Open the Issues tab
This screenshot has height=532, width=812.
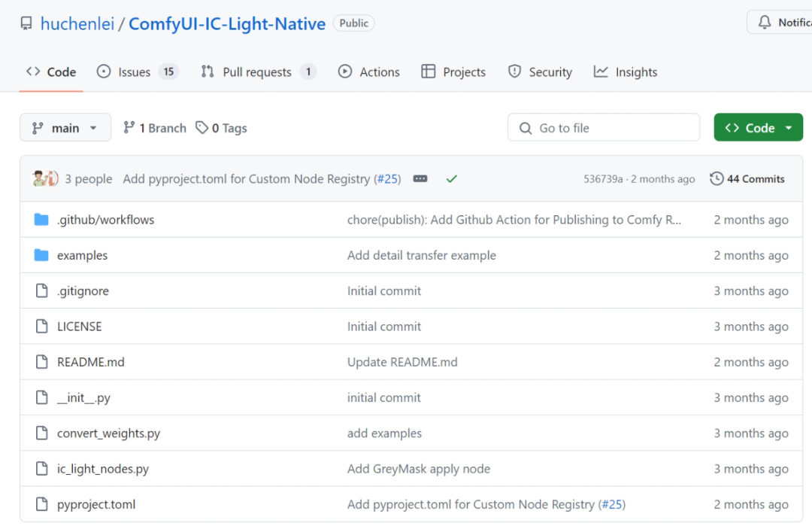138,72
